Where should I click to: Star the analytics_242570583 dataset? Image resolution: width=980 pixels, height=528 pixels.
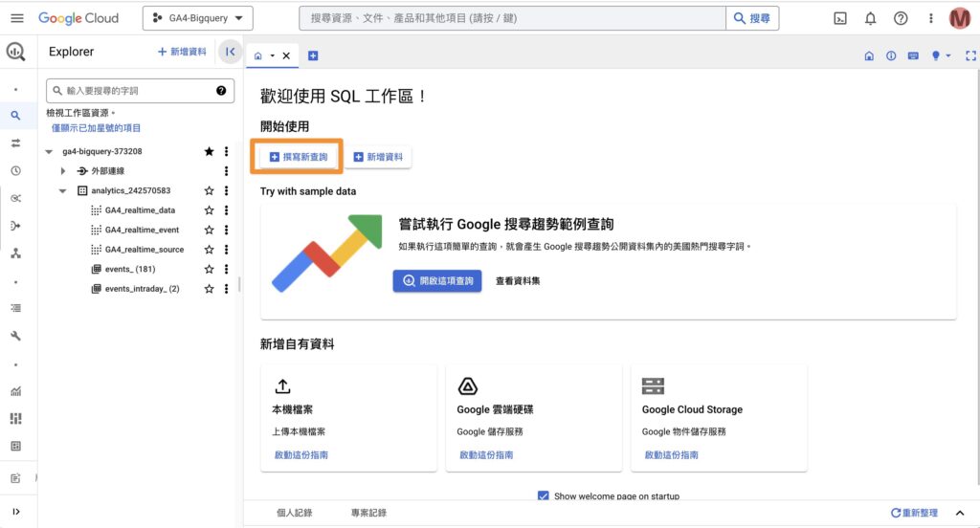tap(209, 190)
